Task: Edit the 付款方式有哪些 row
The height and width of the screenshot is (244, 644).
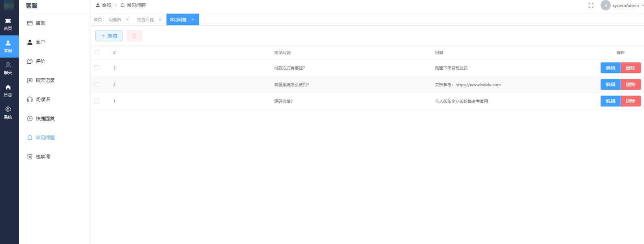Action: [610, 68]
